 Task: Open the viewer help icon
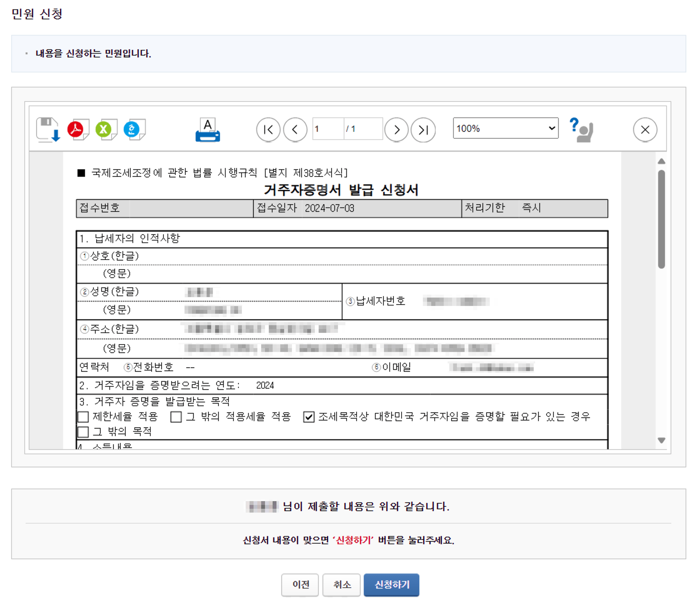(x=581, y=130)
